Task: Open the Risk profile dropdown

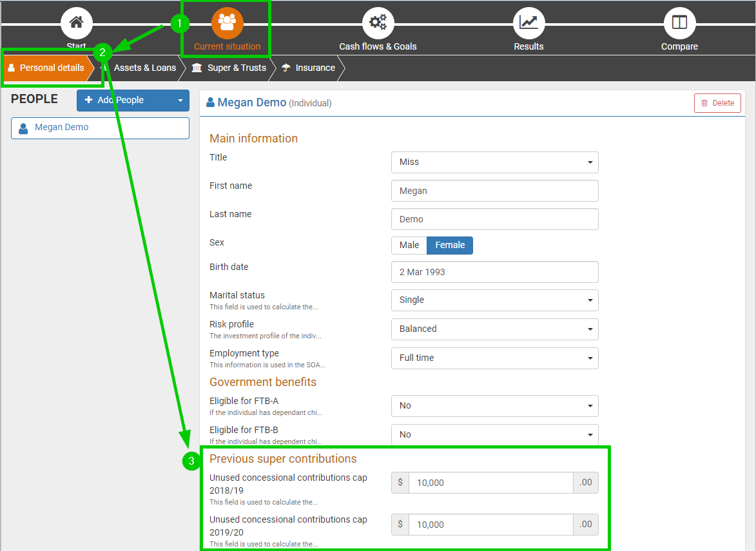Action: 494,329
